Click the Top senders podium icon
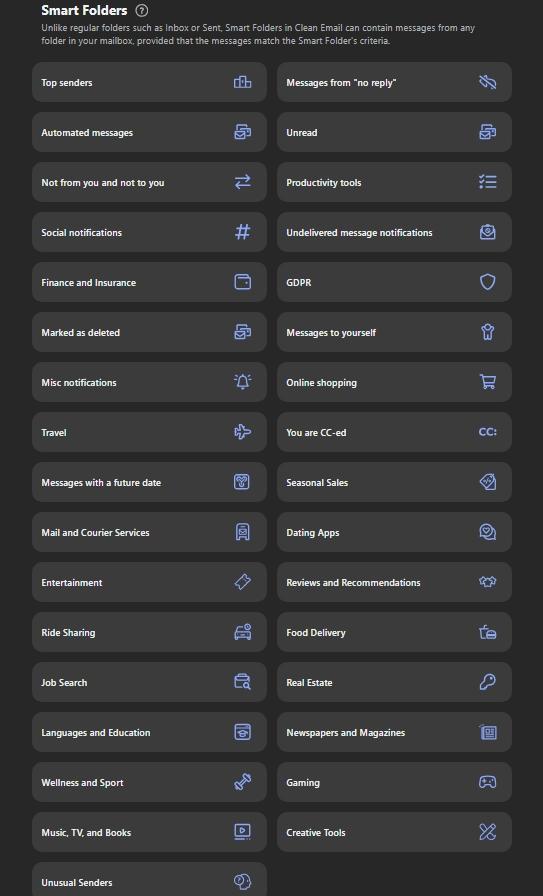 click(x=242, y=82)
